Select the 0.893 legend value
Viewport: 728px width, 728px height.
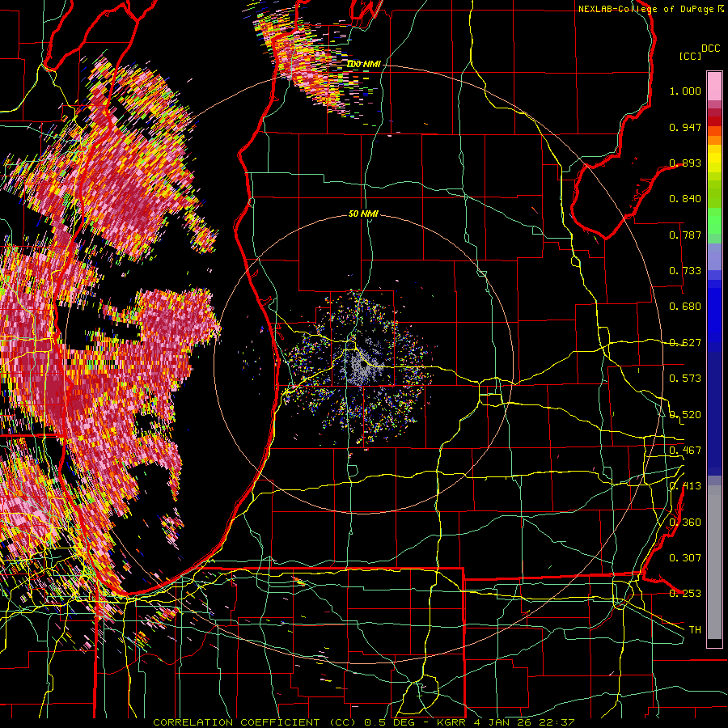[x=685, y=163]
